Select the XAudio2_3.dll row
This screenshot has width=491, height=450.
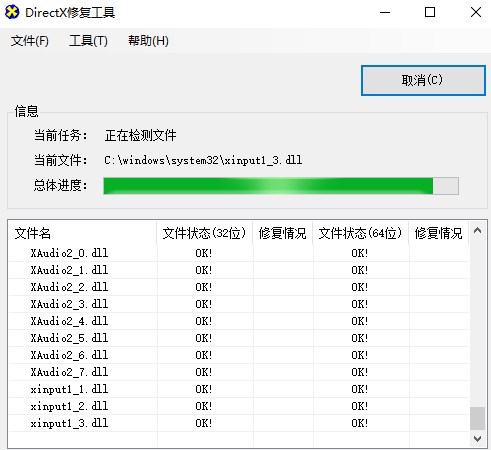(239, 304)
